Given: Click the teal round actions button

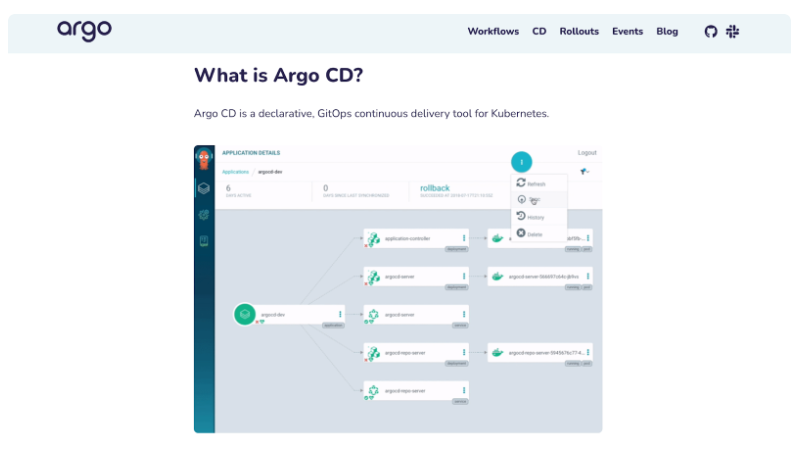Looking at the screenshot, I should point(521,162).
